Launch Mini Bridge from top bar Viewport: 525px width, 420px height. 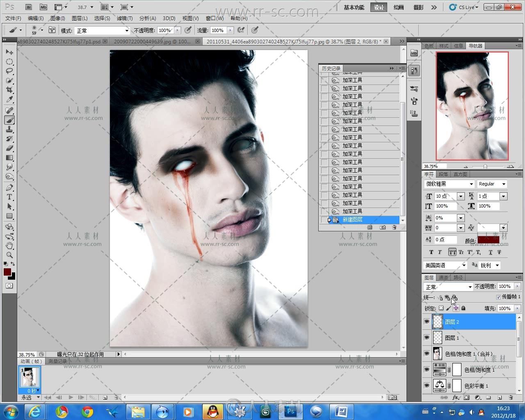[43, 7]
